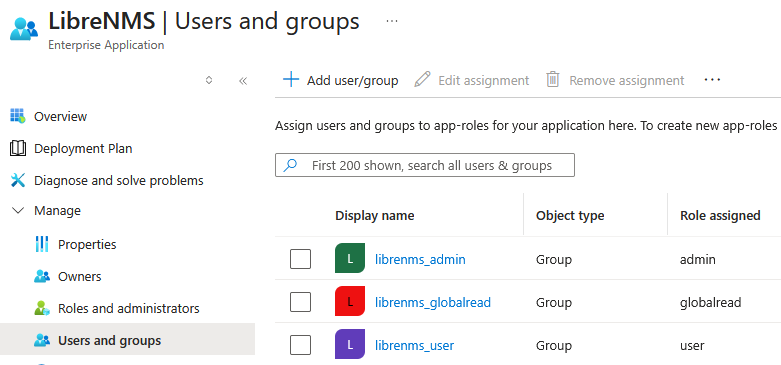Screen dimensions: 781x365
Task: Click the 'Enterprise Application' subtitle text
Action: [x=106, y=45]
